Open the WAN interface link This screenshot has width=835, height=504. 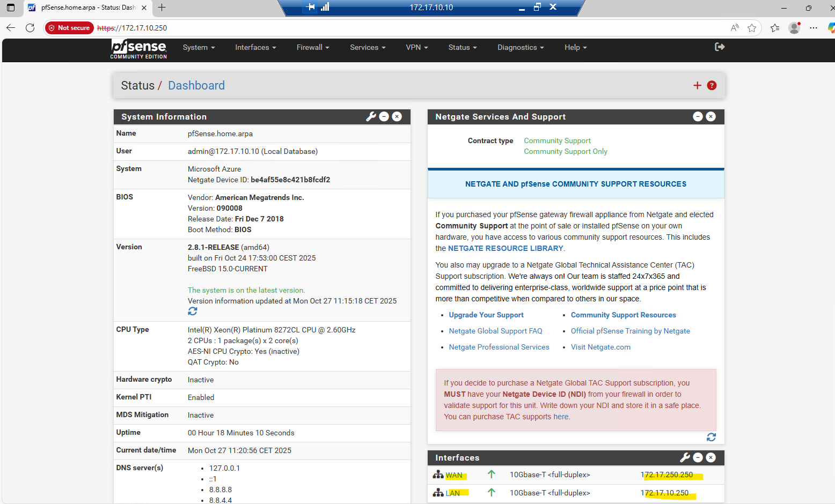454,475
